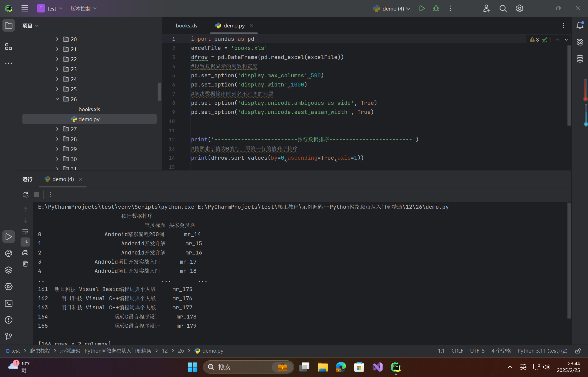Open Python Packages layers icon

(x=9, y=270)
